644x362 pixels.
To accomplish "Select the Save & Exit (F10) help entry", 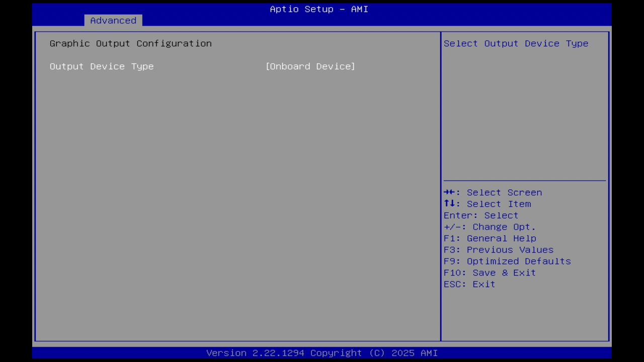I will coord(489,273).
